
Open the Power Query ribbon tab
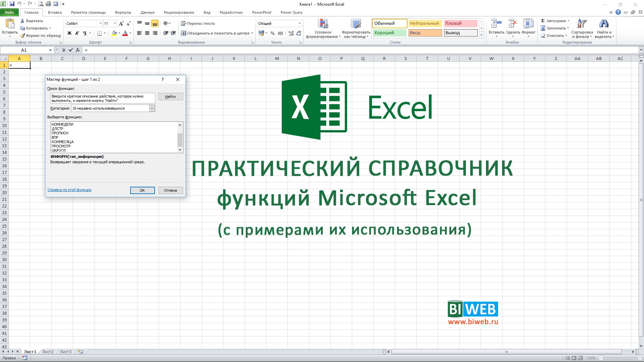291,12
